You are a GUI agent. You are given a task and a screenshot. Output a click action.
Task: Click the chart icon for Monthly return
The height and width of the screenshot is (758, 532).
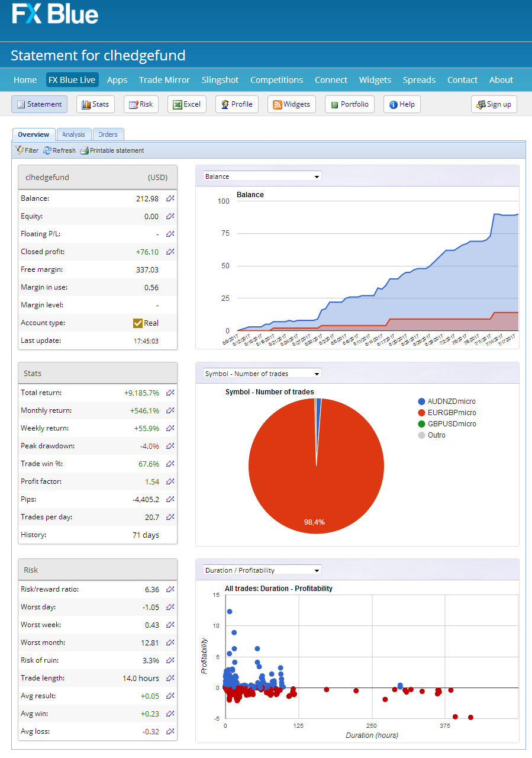pyautogui.click(x=170, y=410)
